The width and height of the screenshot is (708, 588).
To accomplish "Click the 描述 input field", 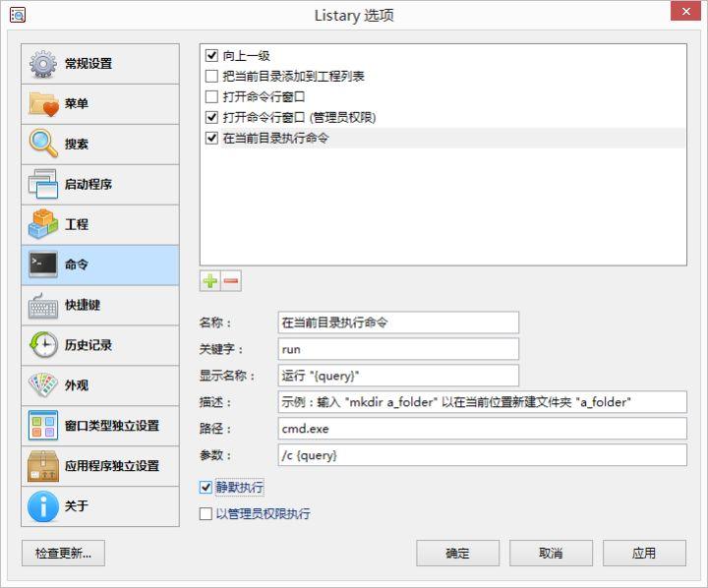I will click(482, 402).
